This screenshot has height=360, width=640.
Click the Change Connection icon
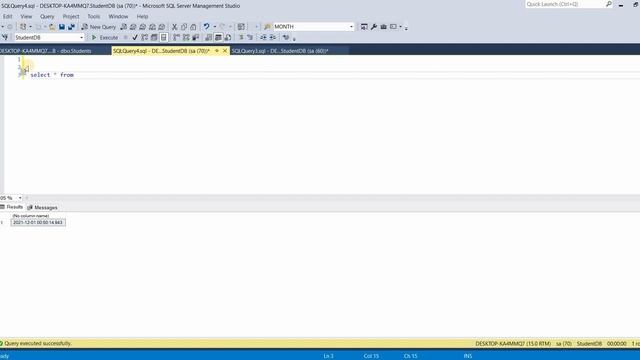(x=5, y=38)
